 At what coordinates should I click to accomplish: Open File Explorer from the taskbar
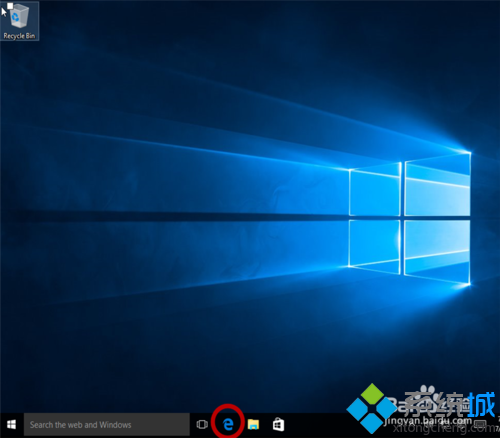[x=253, y=424]
